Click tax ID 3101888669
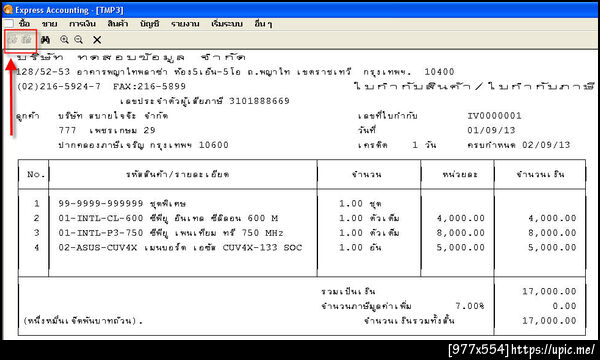Screen dimensions: 600x360 [259, 101]
